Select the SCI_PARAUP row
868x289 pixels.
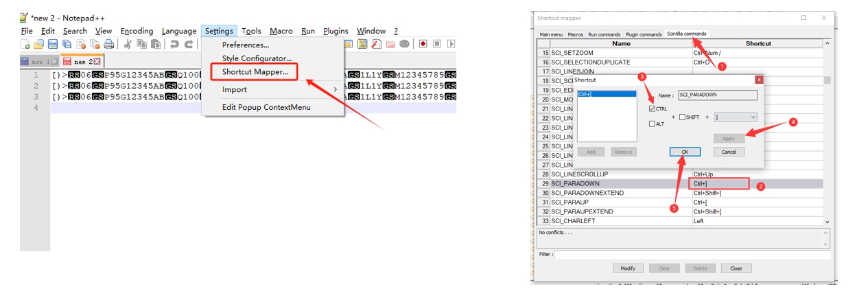click(681, 202)
